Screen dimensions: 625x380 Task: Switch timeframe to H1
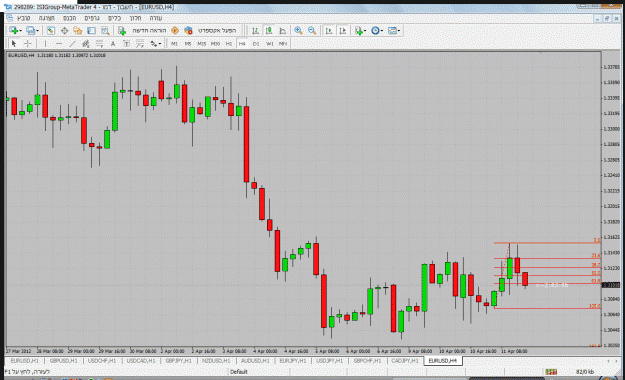pyautogui.click(x=229, y=44)
